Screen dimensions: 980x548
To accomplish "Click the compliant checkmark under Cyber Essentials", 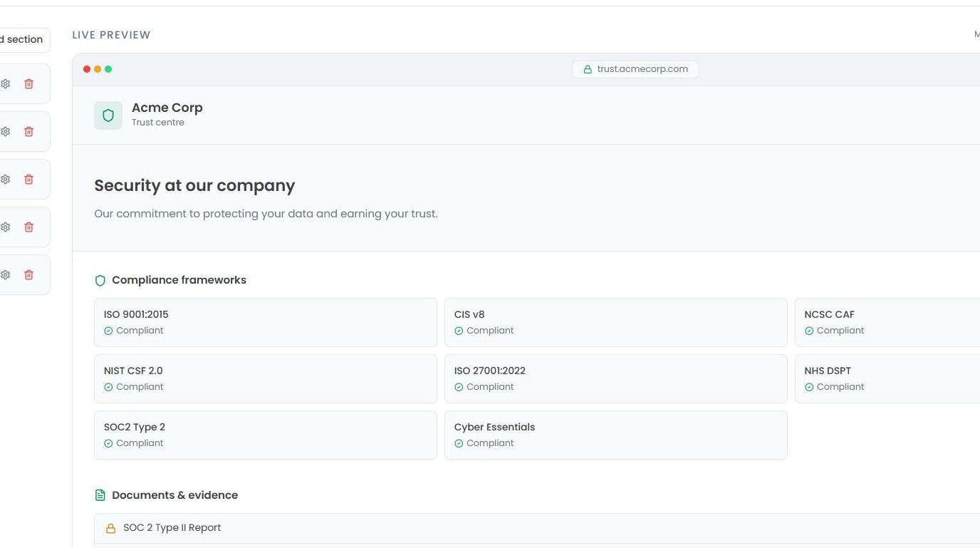I will pyautogui.click(x=459, y=444).
